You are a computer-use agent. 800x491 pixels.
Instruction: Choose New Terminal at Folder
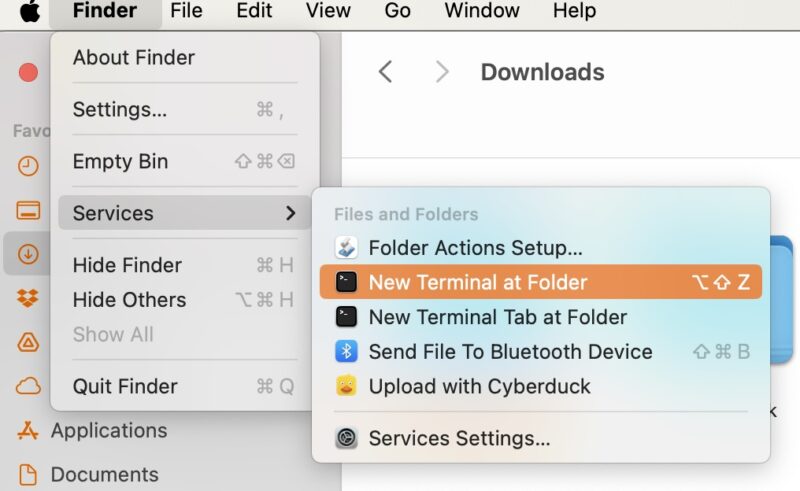coord(478,282)
